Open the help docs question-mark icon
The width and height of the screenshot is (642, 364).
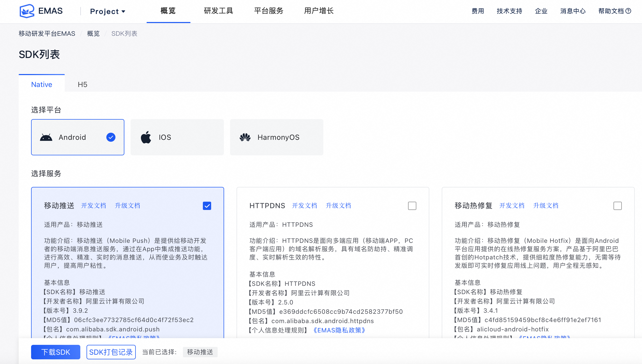(628, 11)
